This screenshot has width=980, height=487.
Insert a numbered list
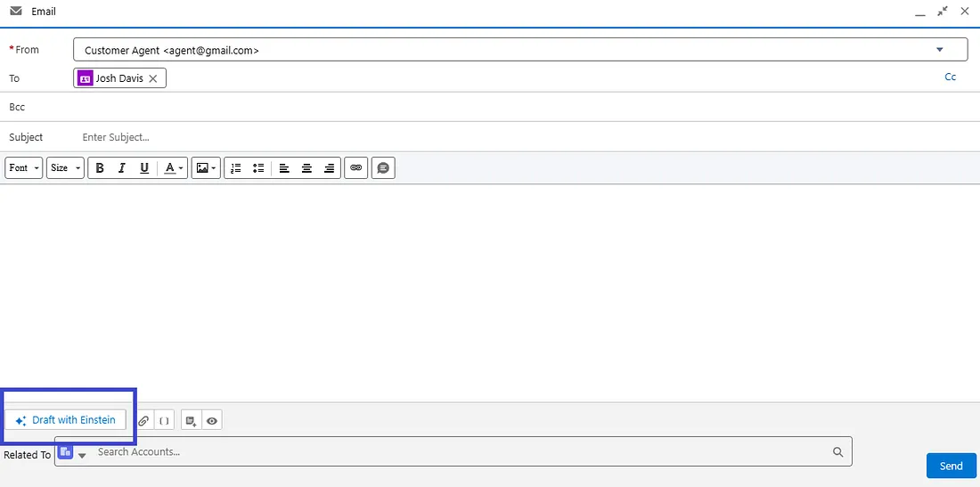[235, 168]
